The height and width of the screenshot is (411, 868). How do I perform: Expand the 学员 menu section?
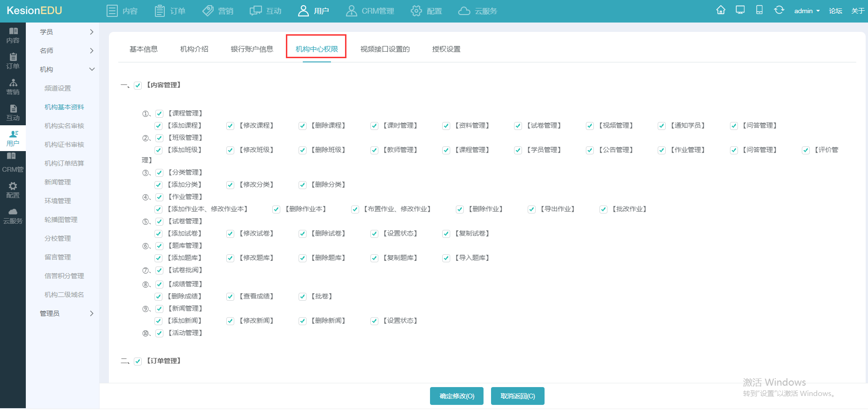point(66,32)
